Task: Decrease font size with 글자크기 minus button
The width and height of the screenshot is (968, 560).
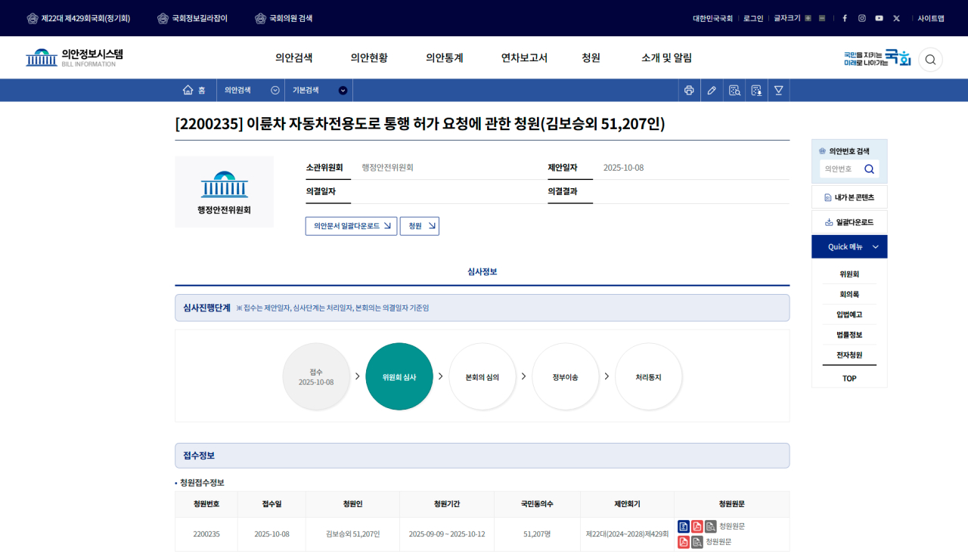Action: [x=822, y=18]
